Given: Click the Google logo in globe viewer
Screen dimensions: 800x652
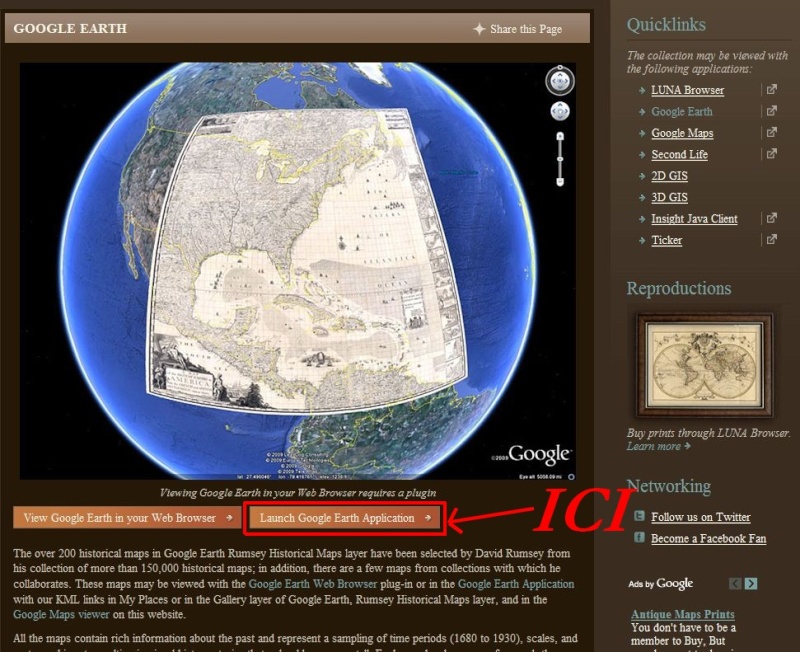Looking at the screenshot, I should [539, 454].
